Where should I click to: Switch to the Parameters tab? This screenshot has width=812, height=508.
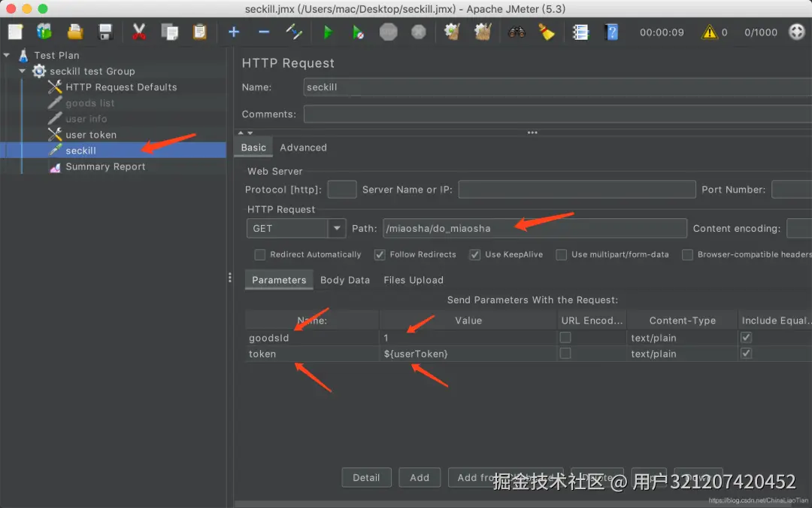tap(279, 280)
